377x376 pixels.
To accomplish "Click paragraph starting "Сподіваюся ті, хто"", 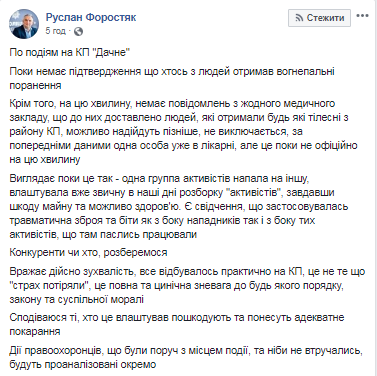I will pos(177,324).
